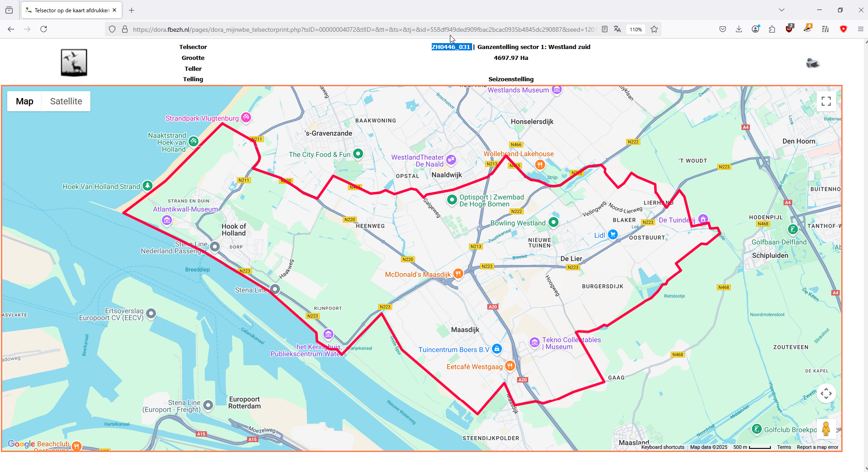Image resolution: width=868 pixels, height=472 pixels.
Task: Click the map camera pan control
Action: tap(826, 393)
